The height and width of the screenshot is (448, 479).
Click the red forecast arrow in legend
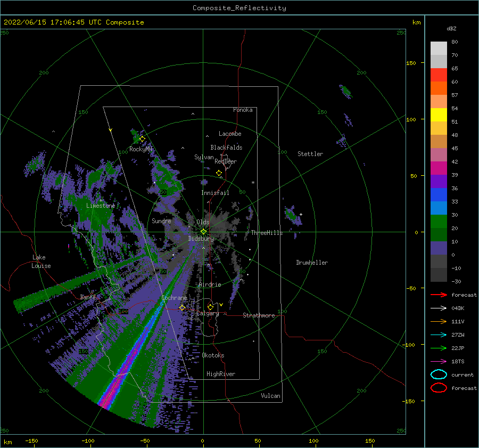[x=439, y=295]
